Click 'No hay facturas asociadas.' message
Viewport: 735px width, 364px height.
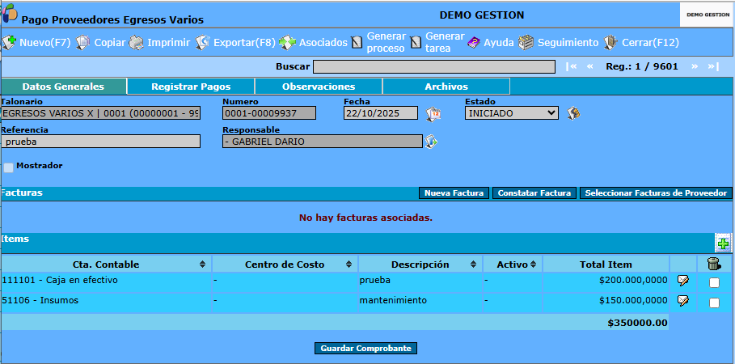[366, 218]
